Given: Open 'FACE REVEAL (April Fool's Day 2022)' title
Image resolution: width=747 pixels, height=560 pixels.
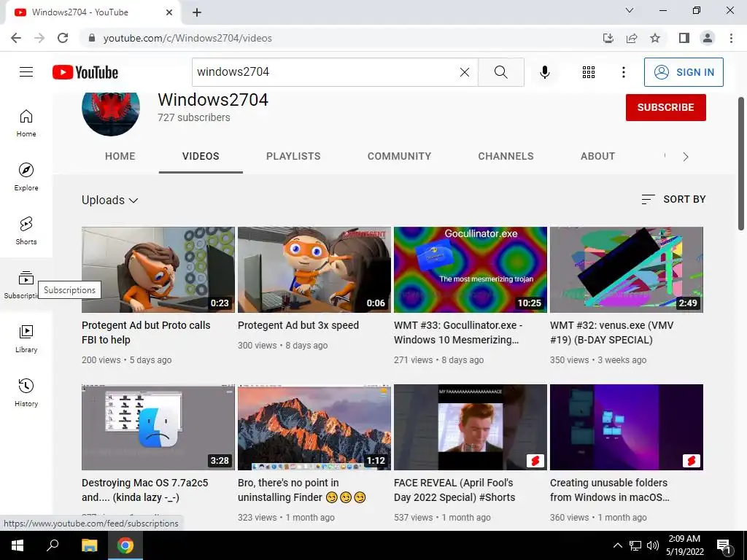Looking at the screenshot, I should pyautogui.click(x=454, y=489).
